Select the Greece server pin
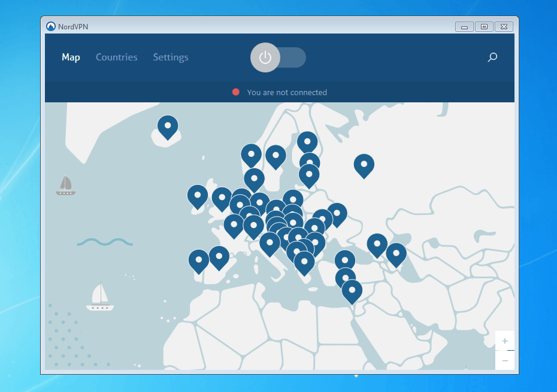 [x=304, y=263]
